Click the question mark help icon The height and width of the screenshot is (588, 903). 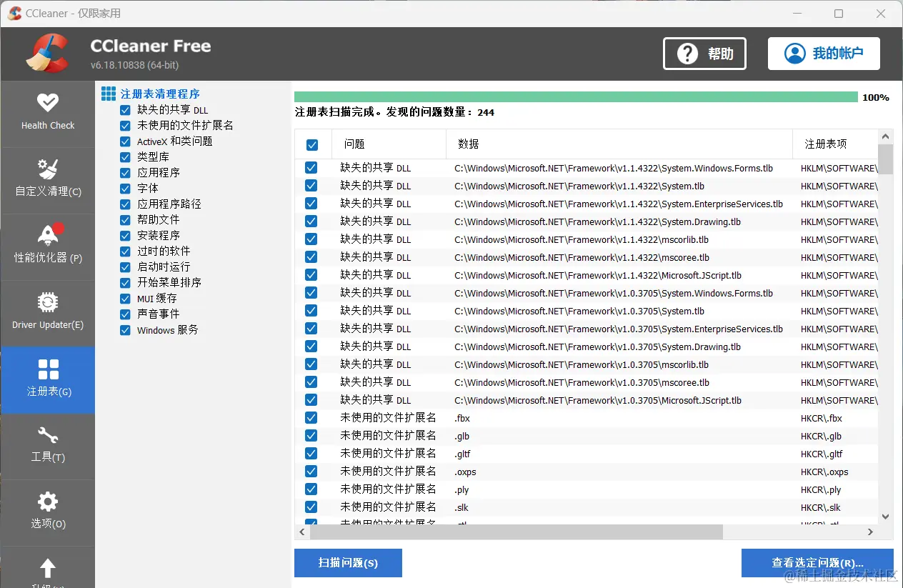click(687, 54)
